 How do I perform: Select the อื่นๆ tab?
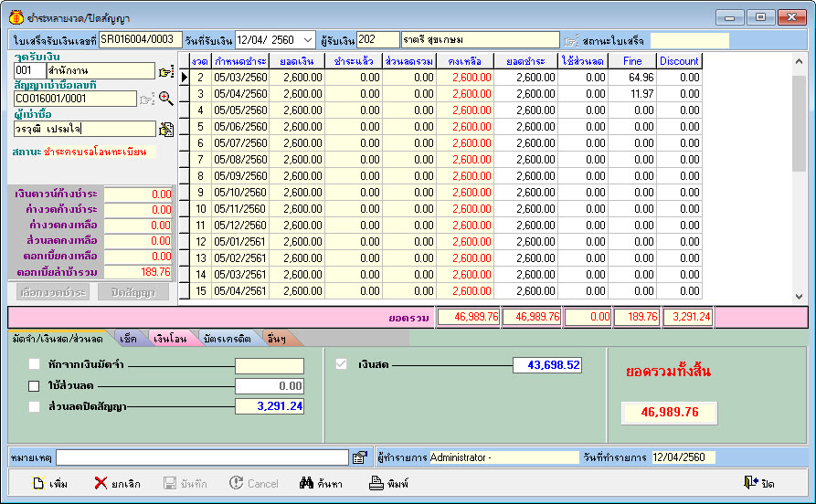276,339
